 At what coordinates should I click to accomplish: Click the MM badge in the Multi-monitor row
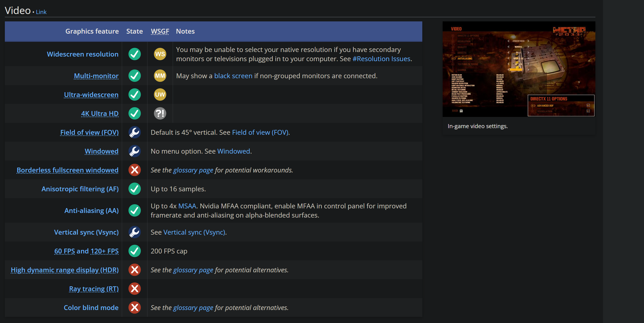tap(160, 76)
